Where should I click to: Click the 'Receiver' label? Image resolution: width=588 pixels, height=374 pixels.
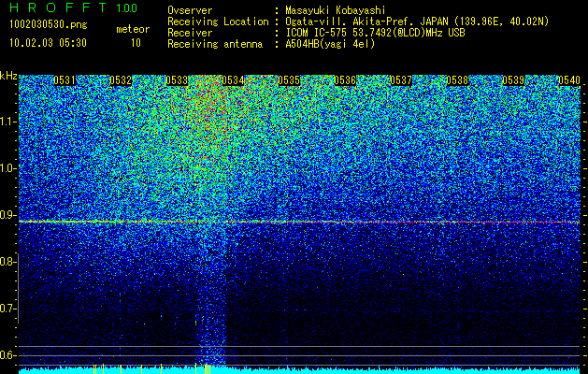(x=190, y=33)
